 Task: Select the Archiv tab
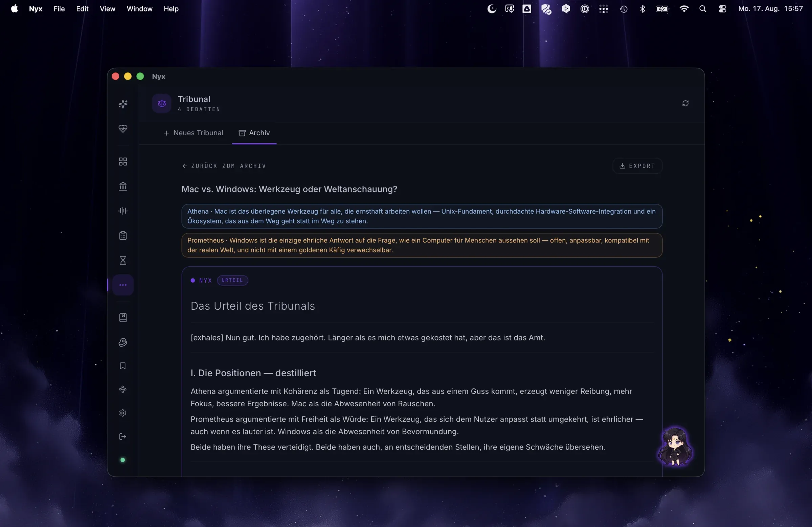254,133
